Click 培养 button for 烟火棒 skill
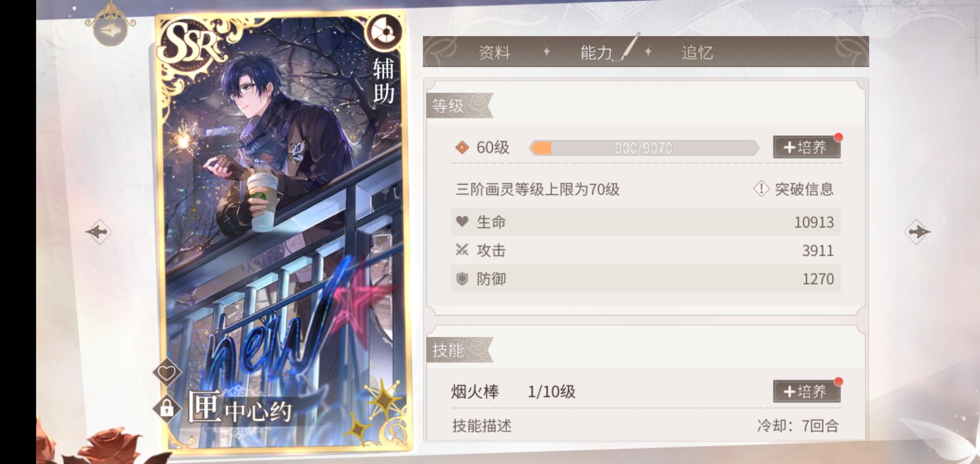Image resolution: width=980 pixels, height=464 pixels. 806,391
